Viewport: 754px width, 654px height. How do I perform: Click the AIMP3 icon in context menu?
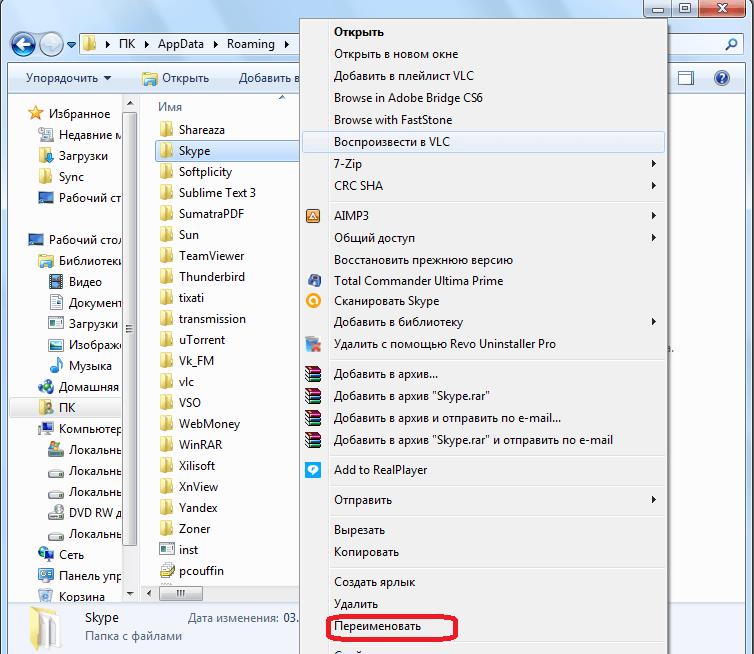pos(314,215)
